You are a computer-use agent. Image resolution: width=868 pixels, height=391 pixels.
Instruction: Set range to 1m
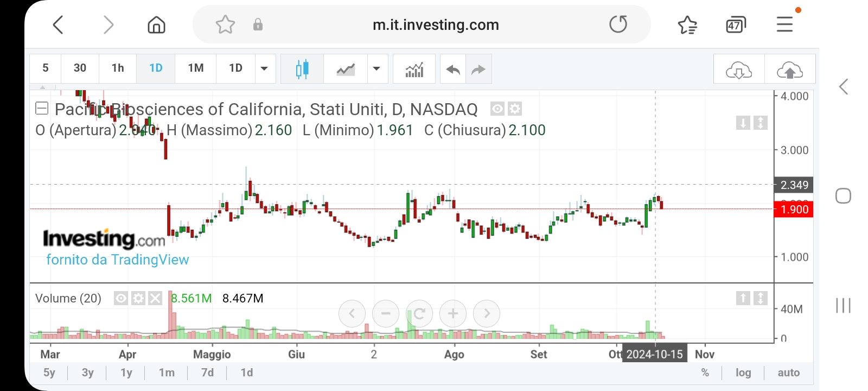click(x=167, y=373)
